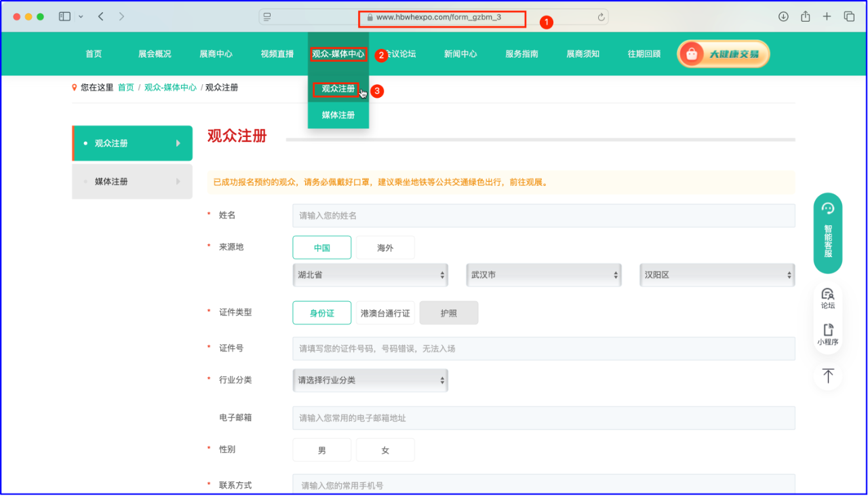Click the 大健康交易 banner button

723,54
